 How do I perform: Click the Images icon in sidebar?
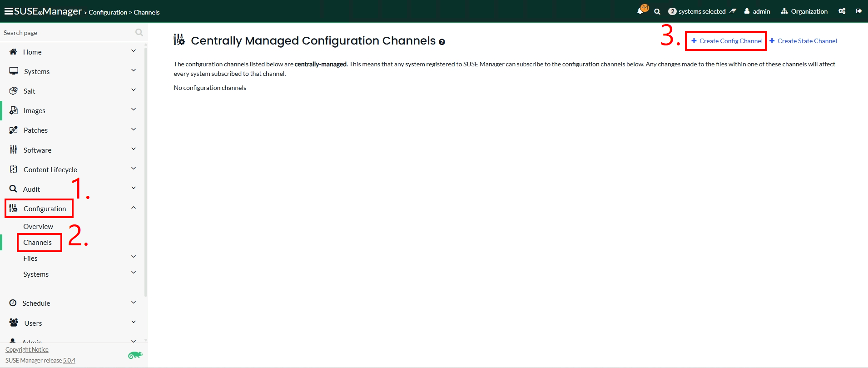(14, 110)
